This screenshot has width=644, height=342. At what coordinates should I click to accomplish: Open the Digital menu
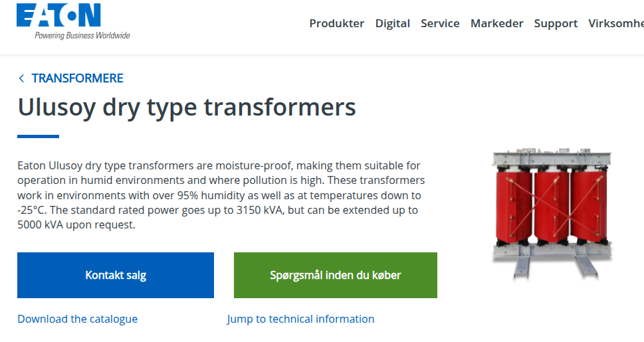tap(392, 23)
